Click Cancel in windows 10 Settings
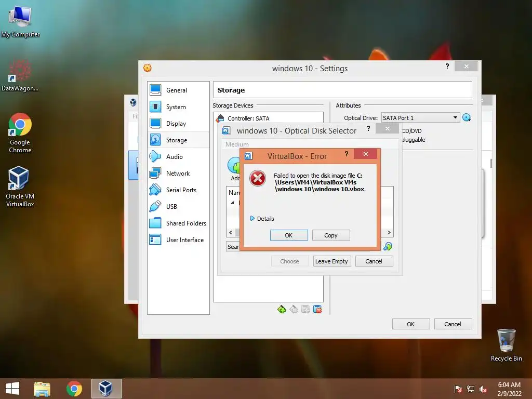Image resolution: width=532 pixels, height=399 pixels. (x=453, y=324)
